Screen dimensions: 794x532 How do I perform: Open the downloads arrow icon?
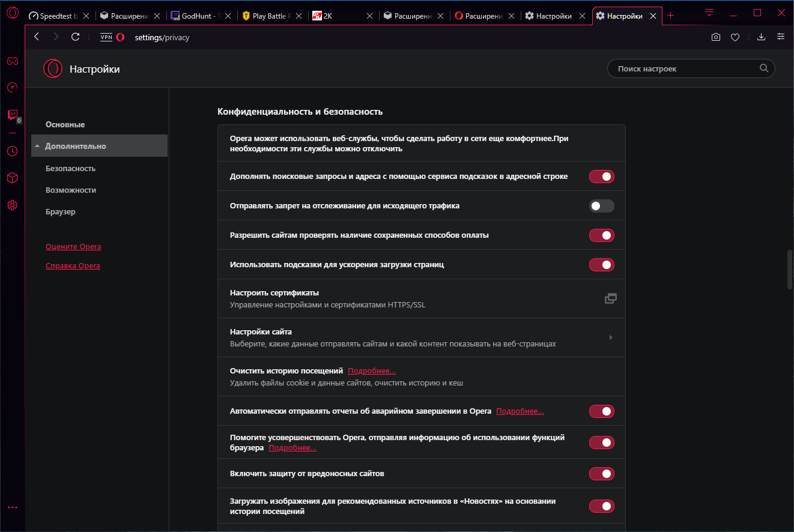coord(761,37)
